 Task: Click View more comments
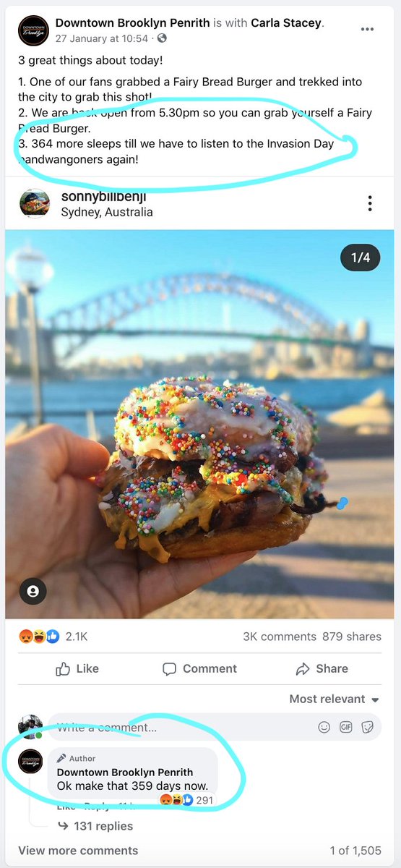click(78, 851)
